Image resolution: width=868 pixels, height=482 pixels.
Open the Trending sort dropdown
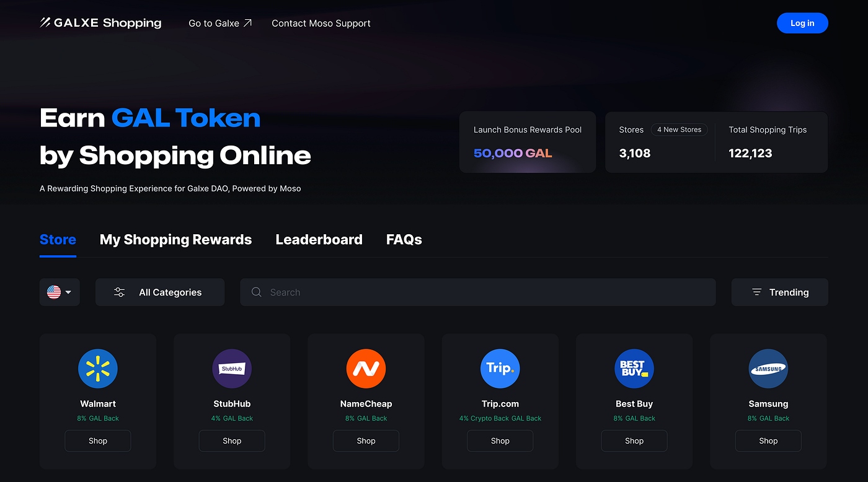coord(780,292)
